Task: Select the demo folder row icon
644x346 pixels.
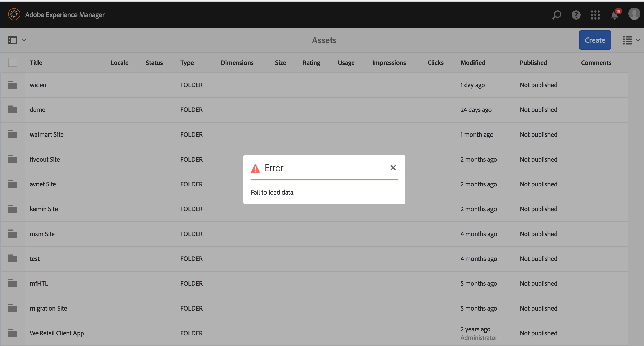Action: coord(12,109)
